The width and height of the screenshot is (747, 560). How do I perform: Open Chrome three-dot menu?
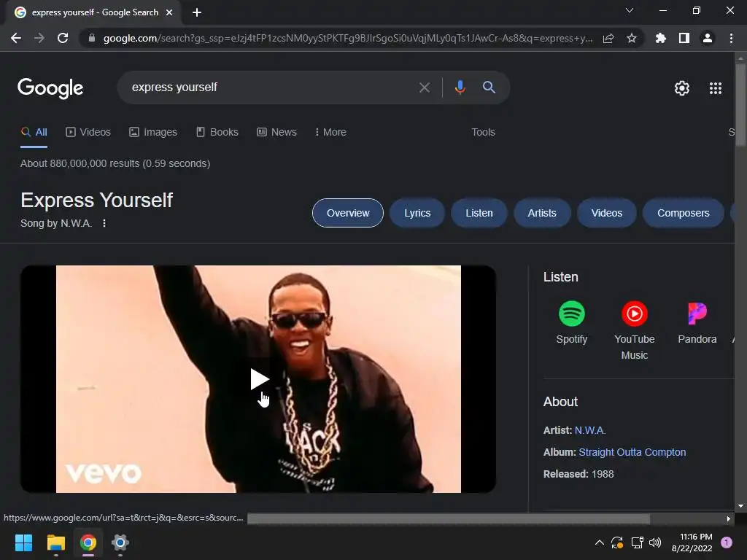click(x=731, y=38)
